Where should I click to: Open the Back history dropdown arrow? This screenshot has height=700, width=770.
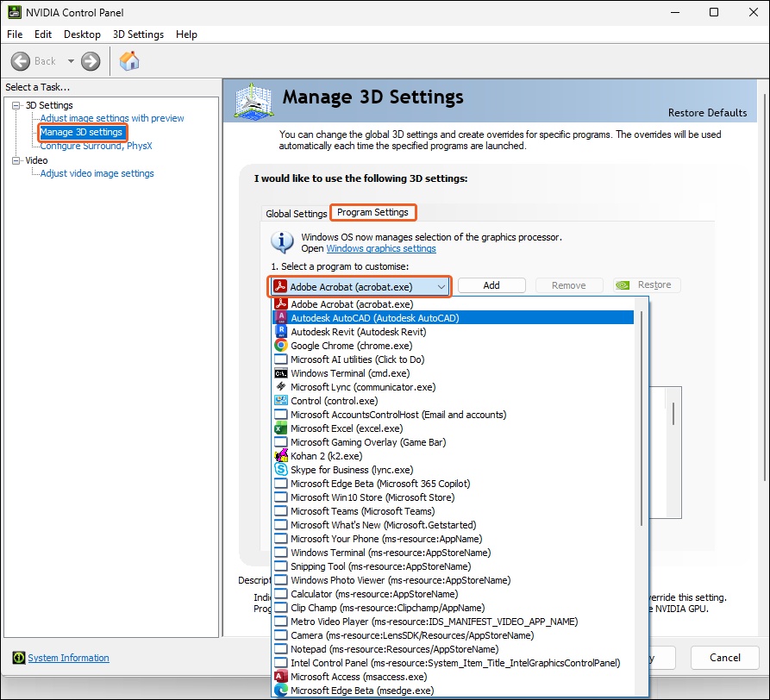tap(71, 61)
